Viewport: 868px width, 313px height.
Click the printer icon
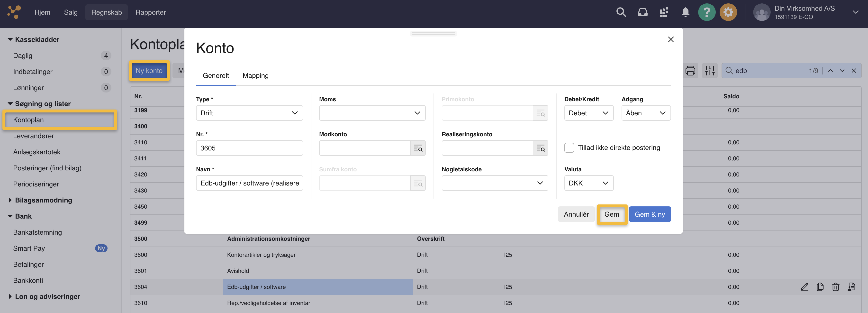coord(690,71)
